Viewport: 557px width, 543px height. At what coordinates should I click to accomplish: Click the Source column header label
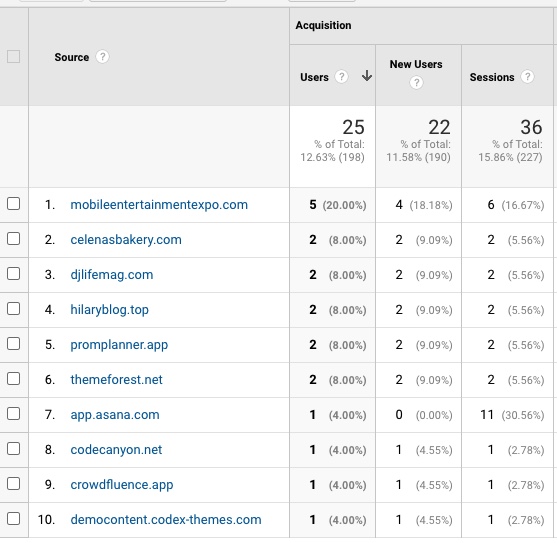(71, 57)
